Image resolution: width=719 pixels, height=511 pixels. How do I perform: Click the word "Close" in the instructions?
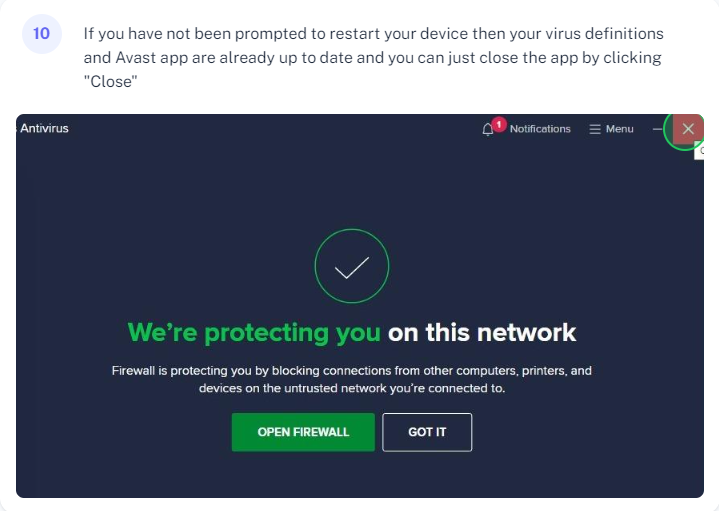click(x=111, y=82)
